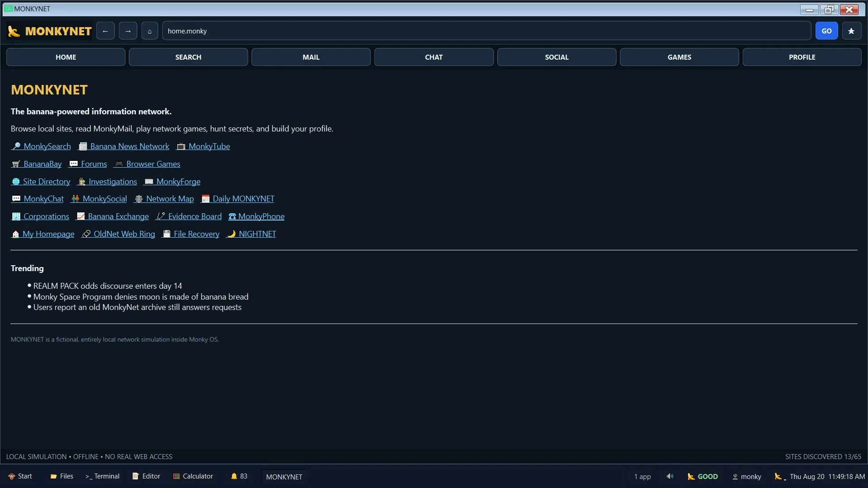Click the banana GOOD status indicator
This screenshot has height=488, width=868.
[x=703, y=476]
